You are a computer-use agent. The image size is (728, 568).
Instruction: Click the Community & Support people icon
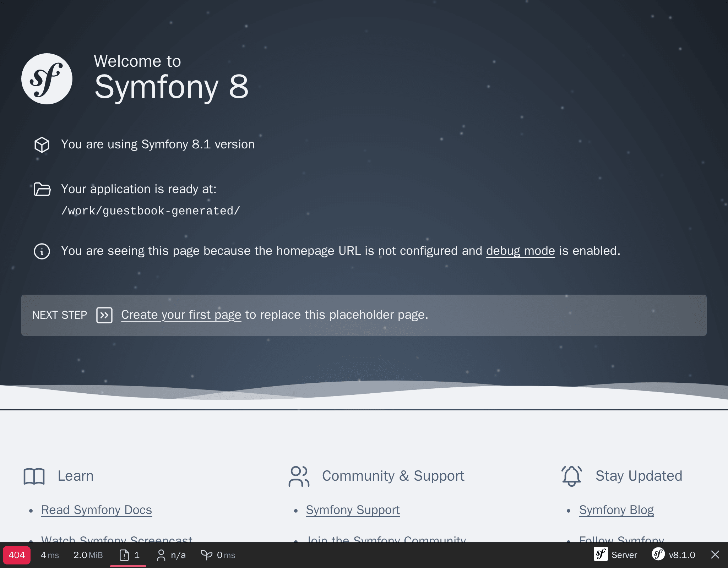299,476
